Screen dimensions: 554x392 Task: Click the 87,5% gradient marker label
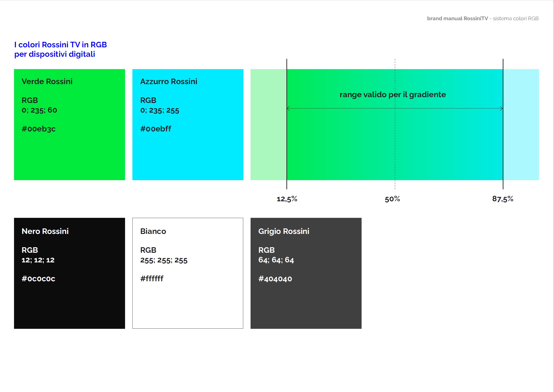[503, 199]
